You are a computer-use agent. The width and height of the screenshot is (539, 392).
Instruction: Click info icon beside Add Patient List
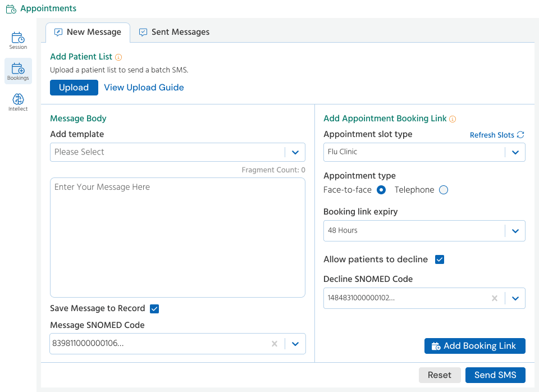pos(118,57)
